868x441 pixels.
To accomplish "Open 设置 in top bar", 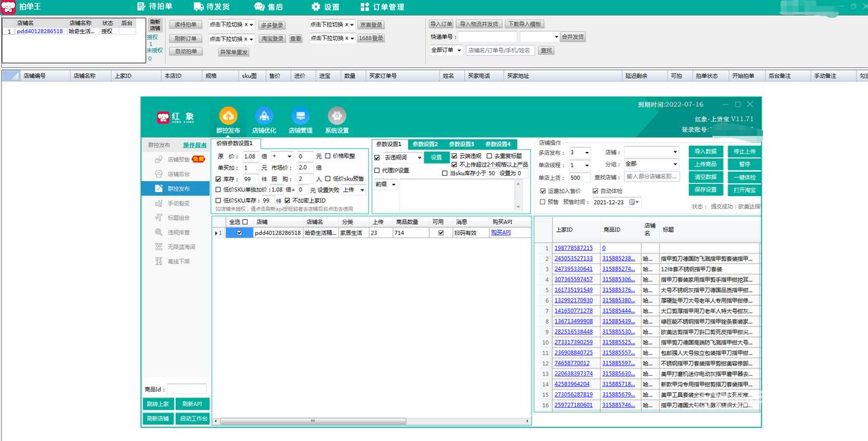I will click(x=325, y=7).
